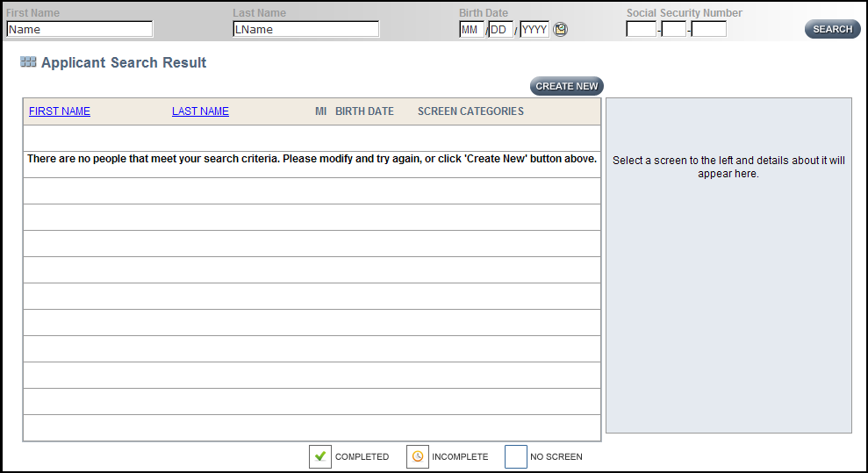Focus the First Name text field
This screenshot has width=868, height=473.
[x=80, y=29]
